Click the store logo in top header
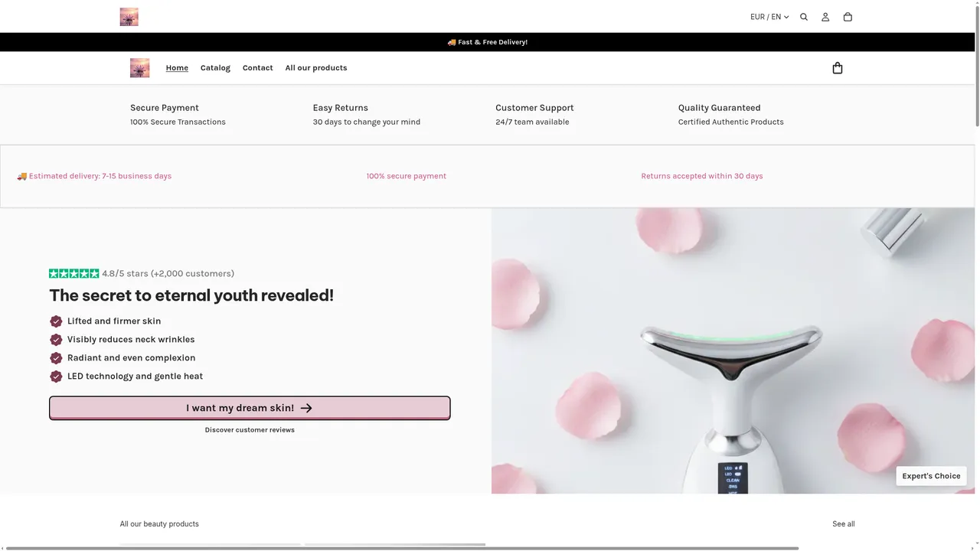This screenshot has height=551, width=980. click(x=129, y=17)
